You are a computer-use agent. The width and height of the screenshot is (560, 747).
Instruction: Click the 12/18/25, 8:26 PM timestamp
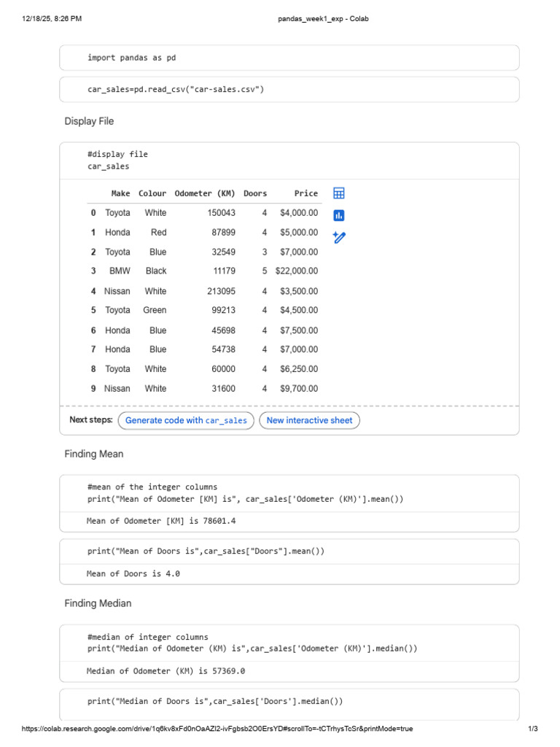pyautogui.click(x=52, y=19)
